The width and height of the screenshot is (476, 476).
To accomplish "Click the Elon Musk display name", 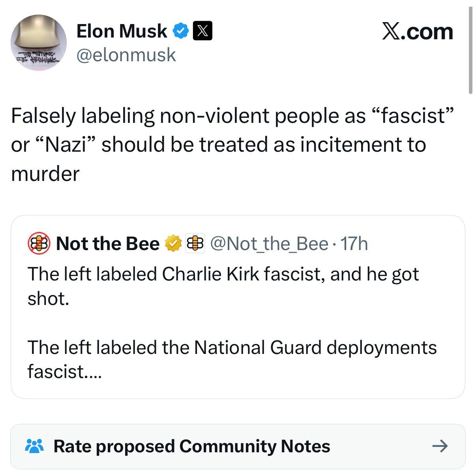I will click(x=122, y=31).
